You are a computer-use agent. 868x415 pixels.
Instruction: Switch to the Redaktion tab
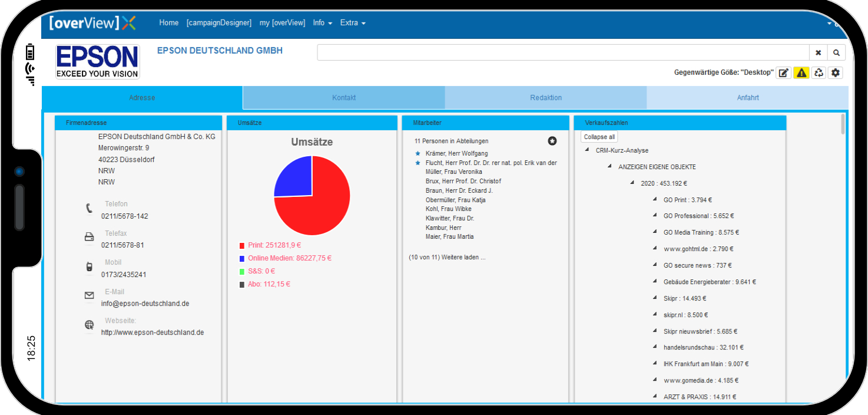point(546,98)
